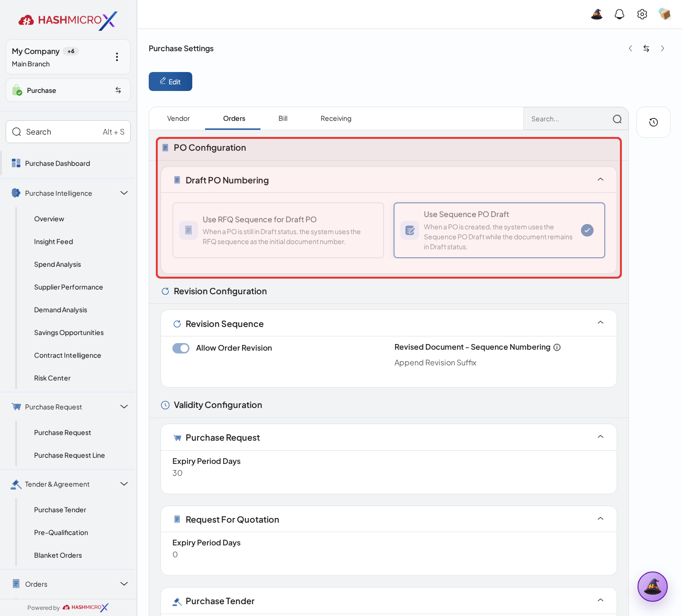
Task: Select Use Sequence PO Draft option
Action: (499, 230)
